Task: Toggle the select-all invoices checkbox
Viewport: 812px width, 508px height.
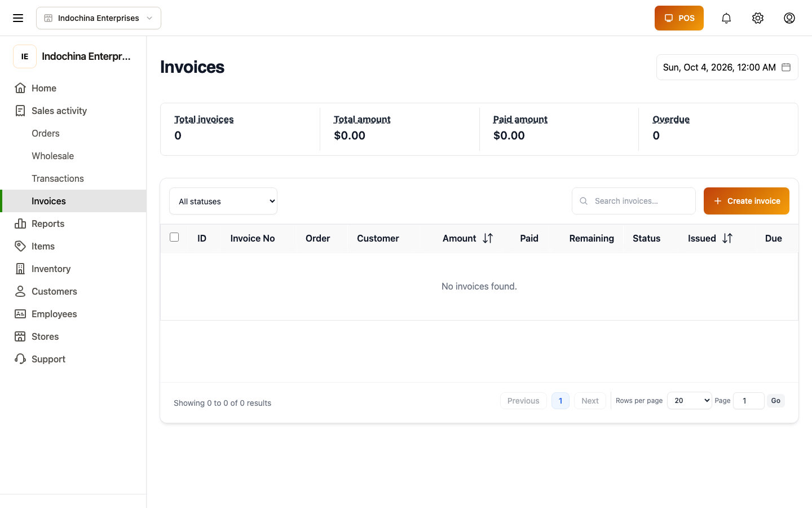Action: point(174,237)
